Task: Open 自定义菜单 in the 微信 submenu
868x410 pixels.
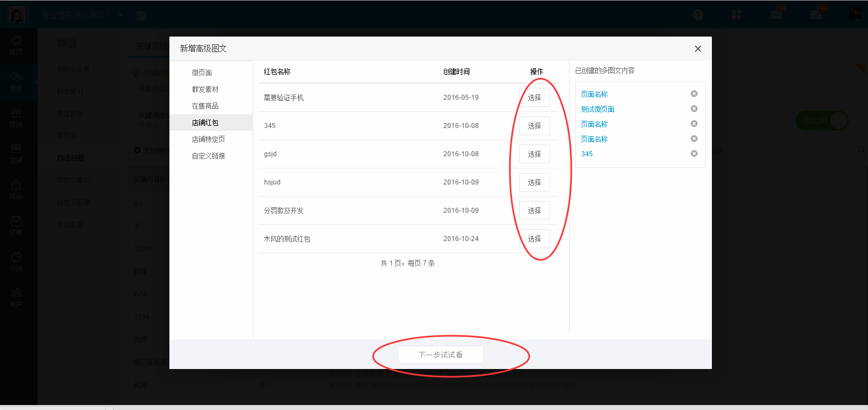Action: point(73,202)
